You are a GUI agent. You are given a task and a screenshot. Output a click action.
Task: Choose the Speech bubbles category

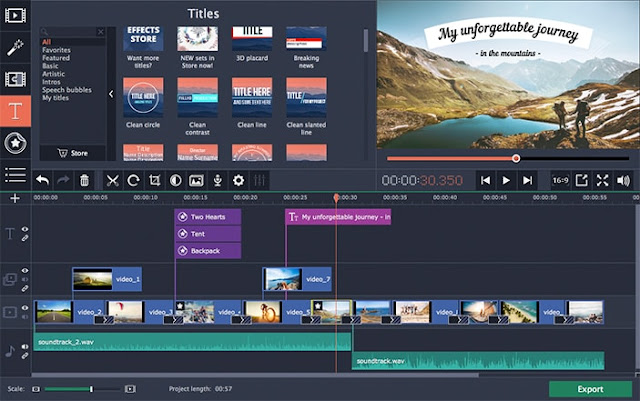(67, 90)
